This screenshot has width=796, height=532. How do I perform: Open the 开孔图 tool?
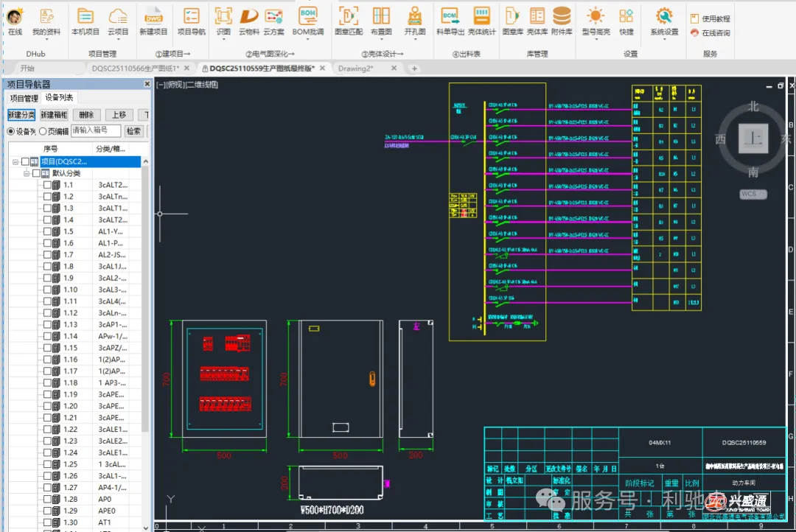pos(416,18)
